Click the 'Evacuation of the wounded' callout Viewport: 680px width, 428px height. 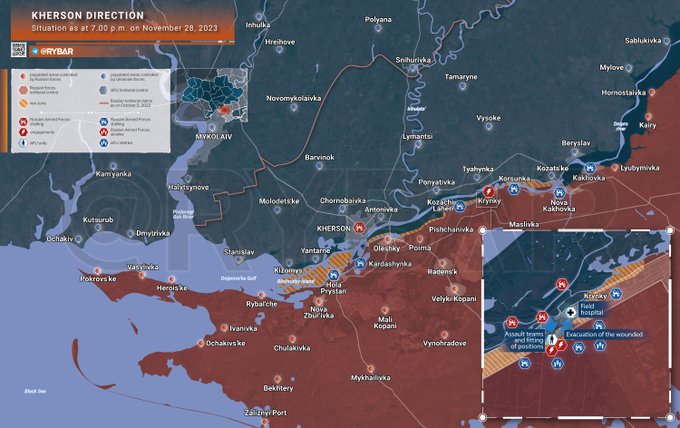[604, 334]
